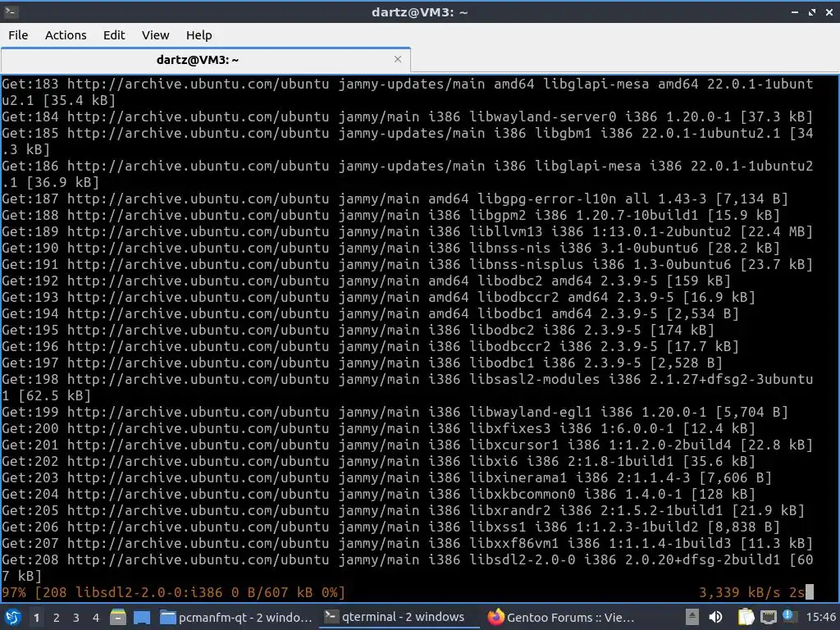
Task: Click the 3,339 kB/s download speed text
Action: [x=739, y=592]
